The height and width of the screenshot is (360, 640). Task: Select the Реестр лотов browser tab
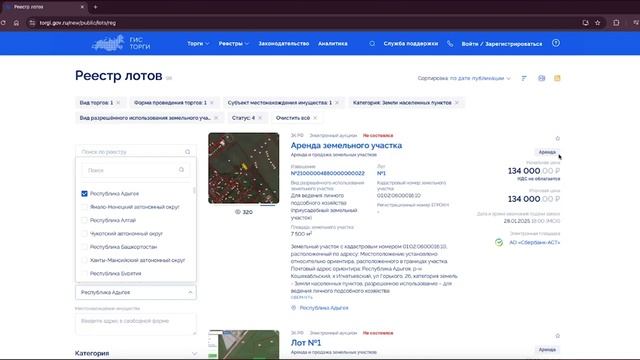pyautogui.click(x=45, y=7)
